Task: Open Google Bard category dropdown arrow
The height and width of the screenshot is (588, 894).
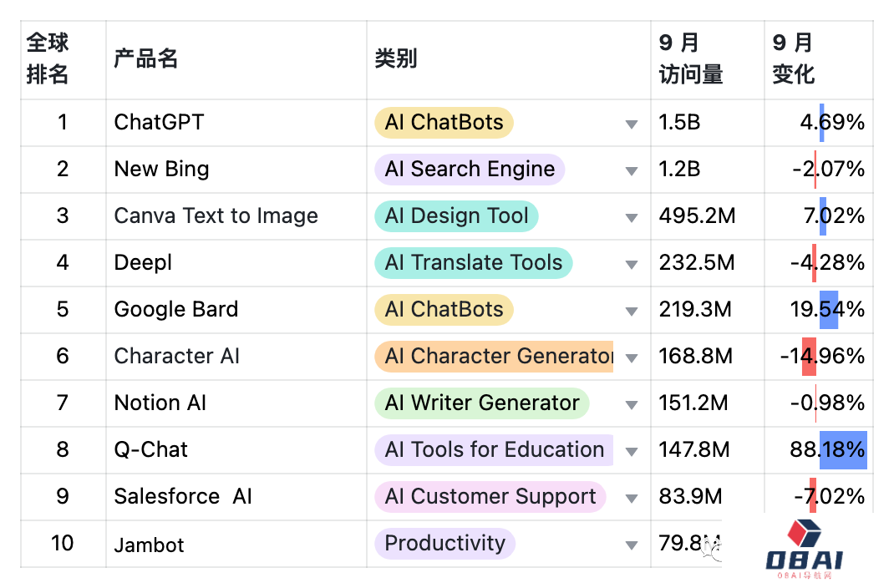Action: click(x=632, y=312)
